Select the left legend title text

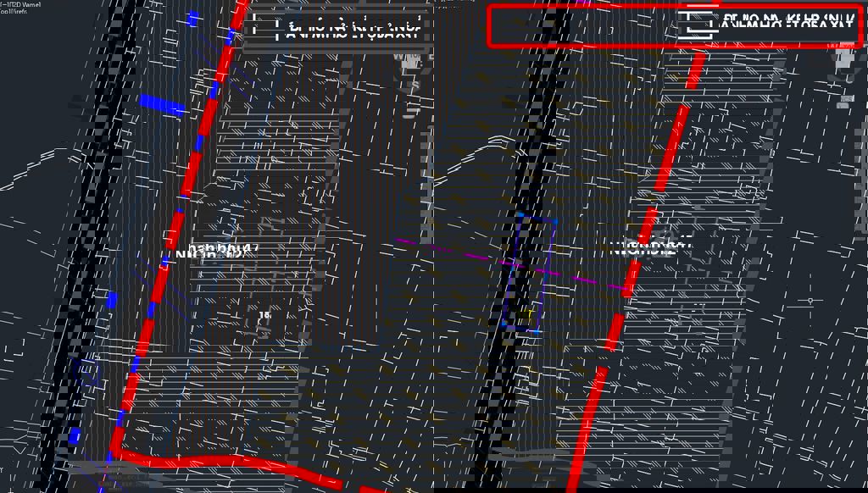(x=354, y=30)
